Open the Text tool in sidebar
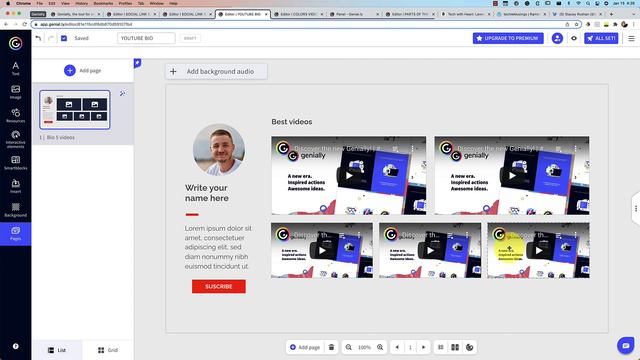 tap(16, 68)
